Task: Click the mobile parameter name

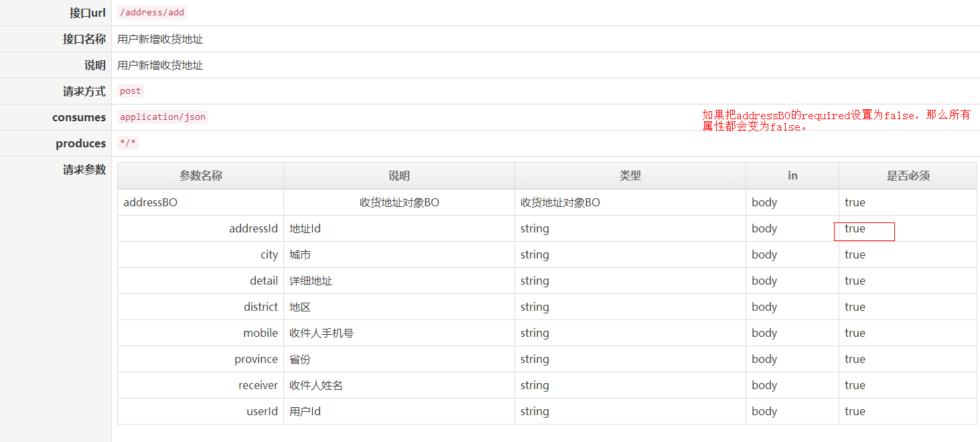Action: pos(261,333)
